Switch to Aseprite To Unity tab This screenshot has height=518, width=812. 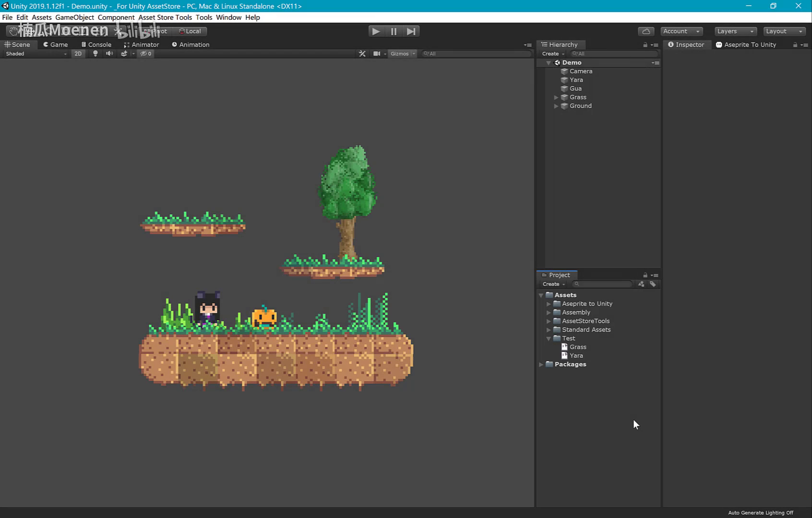pyautogui.click(x=746, y=45)
